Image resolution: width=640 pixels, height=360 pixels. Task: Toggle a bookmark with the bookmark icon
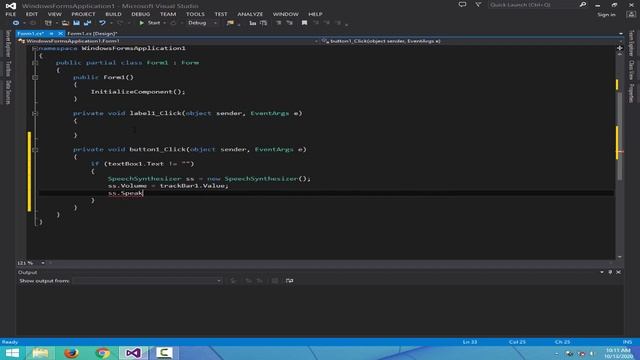click(304, 23)
